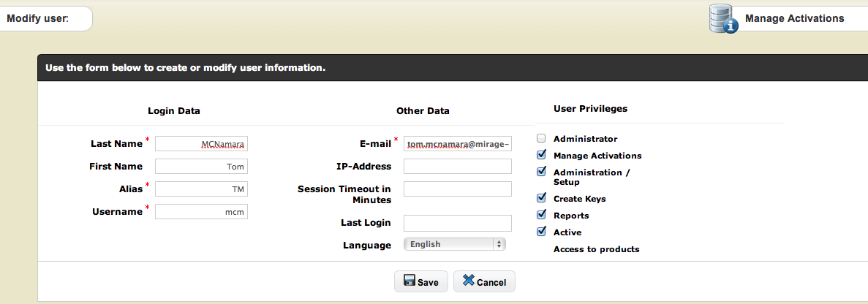Click the Manage Activations database icon
The image size is (868, 304).
[x=723, y=18]
